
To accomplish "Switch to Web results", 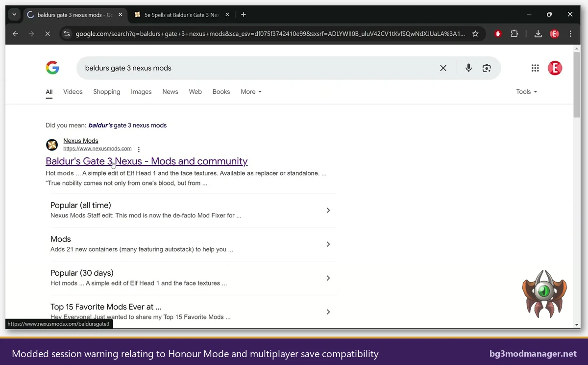I will click(196, 92).
